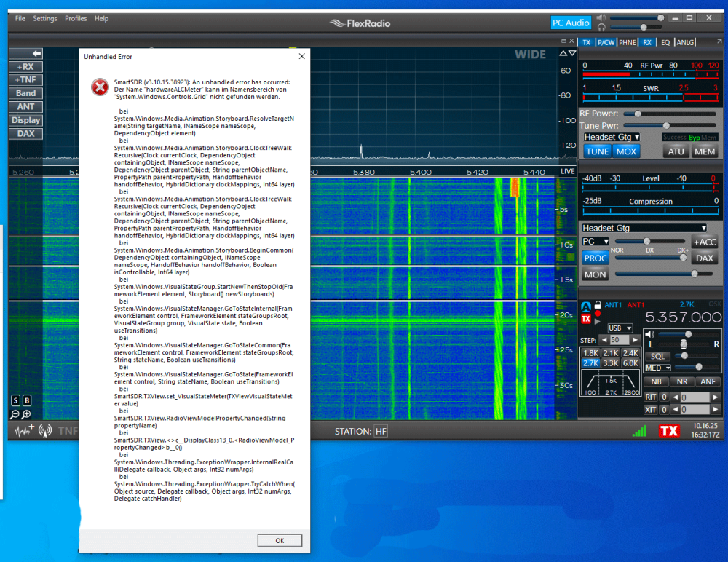Screen dimensions: 728x562
Task: Switch to the EQ tab
Action: [665, 42]
